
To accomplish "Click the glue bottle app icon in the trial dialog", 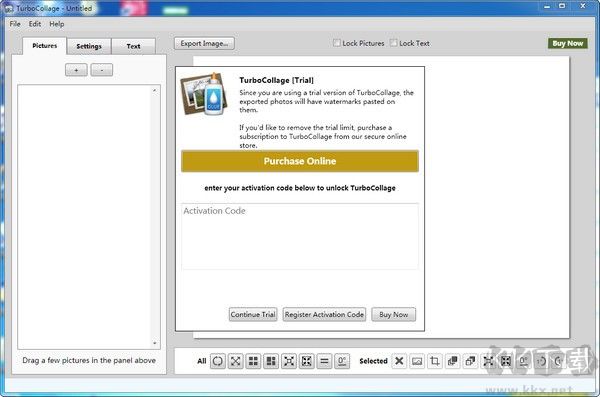I will (x=205, y=94).
